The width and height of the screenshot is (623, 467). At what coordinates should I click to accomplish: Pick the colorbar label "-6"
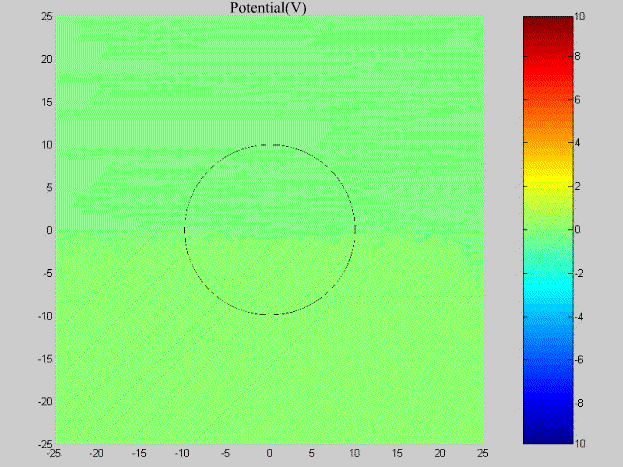pos(579,360)
